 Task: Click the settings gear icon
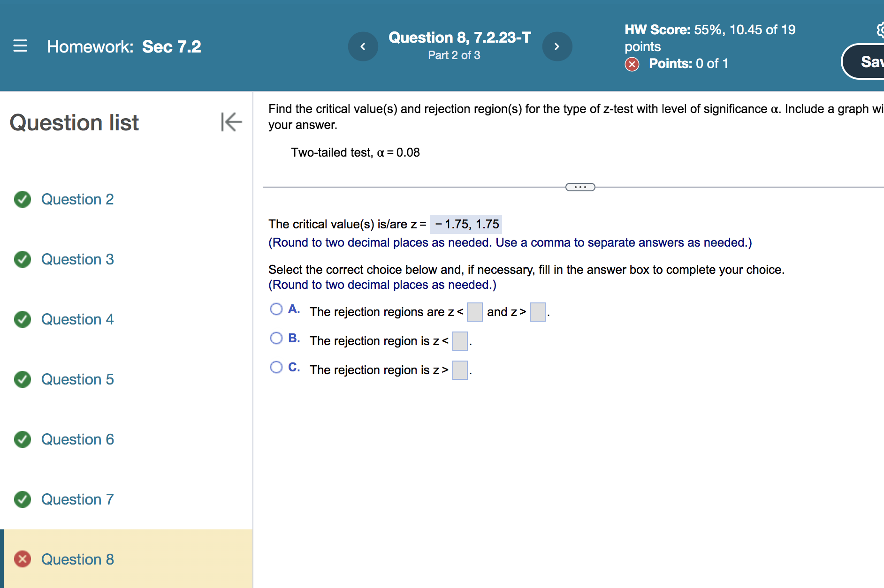point(880,30)
